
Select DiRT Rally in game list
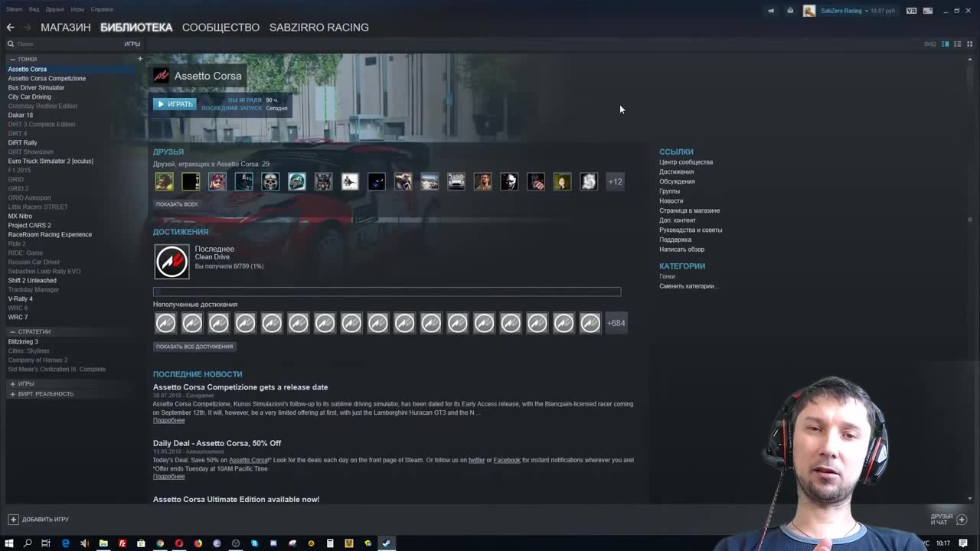(23, 142)
